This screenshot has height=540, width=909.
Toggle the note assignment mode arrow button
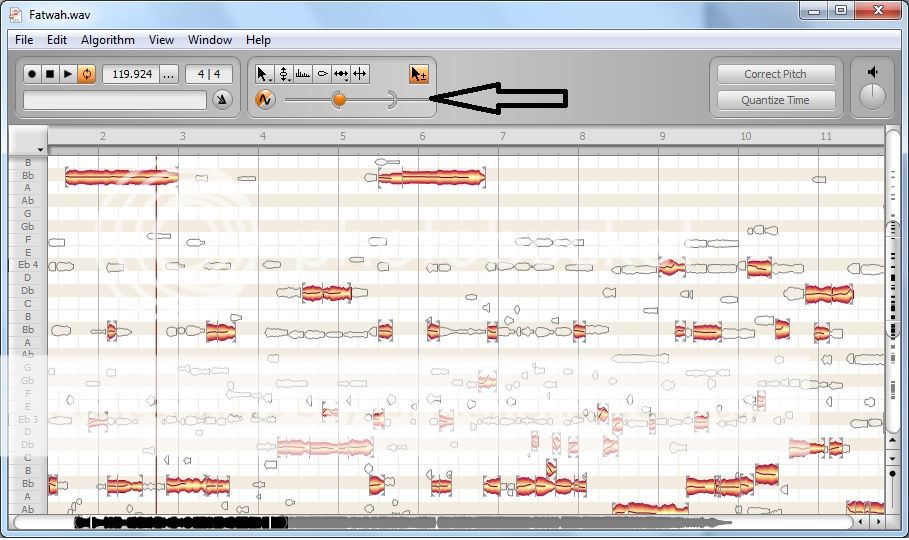[418, 74]
